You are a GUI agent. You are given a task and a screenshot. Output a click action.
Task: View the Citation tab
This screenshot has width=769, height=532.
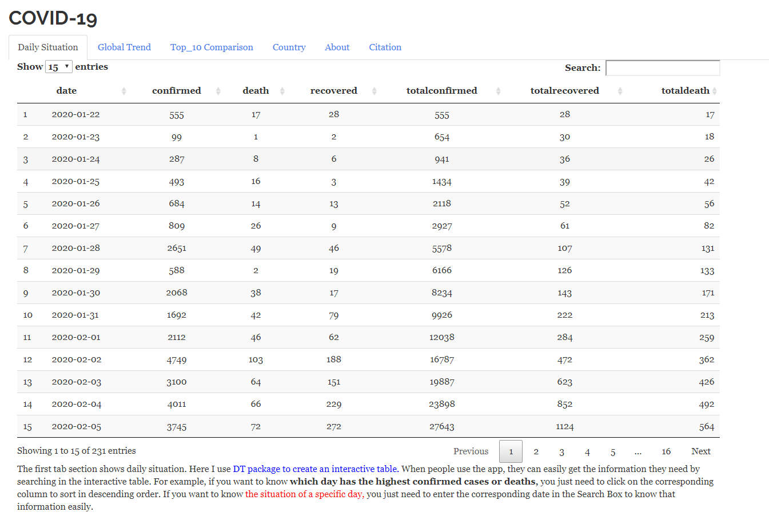pos(385,47)
